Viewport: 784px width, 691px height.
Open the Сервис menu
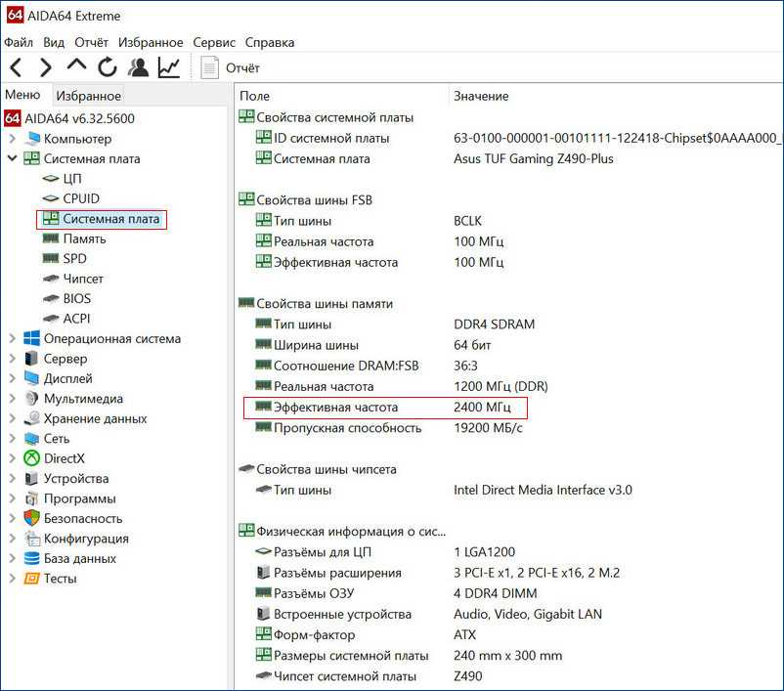[214, 42]
